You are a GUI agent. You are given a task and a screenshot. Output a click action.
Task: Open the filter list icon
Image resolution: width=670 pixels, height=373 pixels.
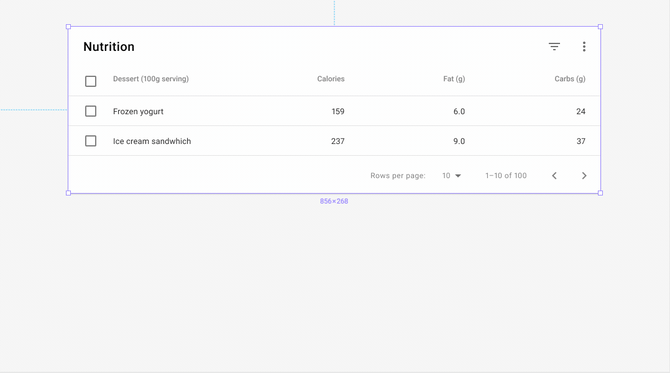[x=554, y=47]
